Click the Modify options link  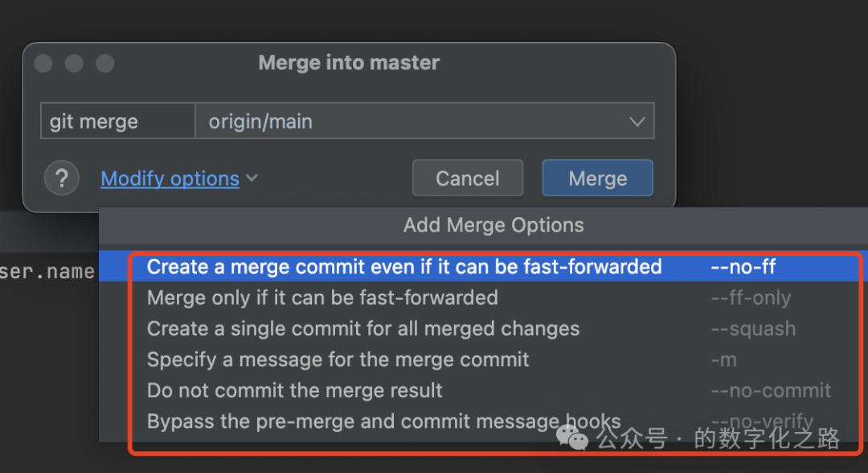tap(170, 179)
